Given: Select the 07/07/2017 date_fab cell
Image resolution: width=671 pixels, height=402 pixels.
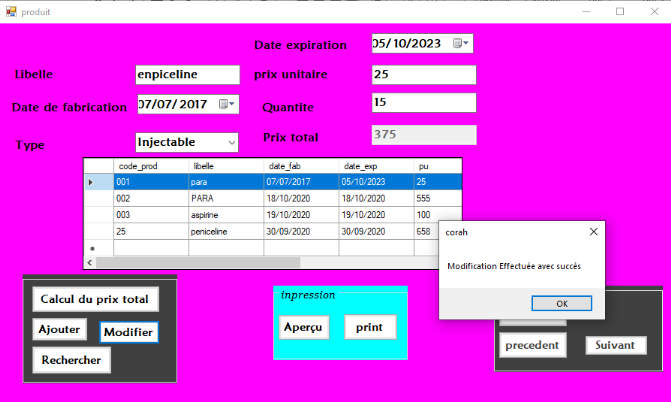Looking at the screenshot, I should coord(301,182).
